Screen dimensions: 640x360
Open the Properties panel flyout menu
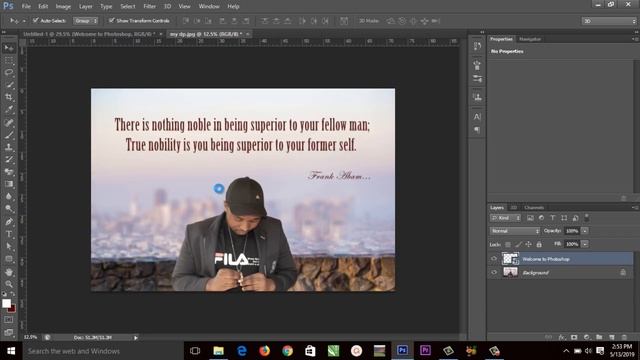[635, 39]
